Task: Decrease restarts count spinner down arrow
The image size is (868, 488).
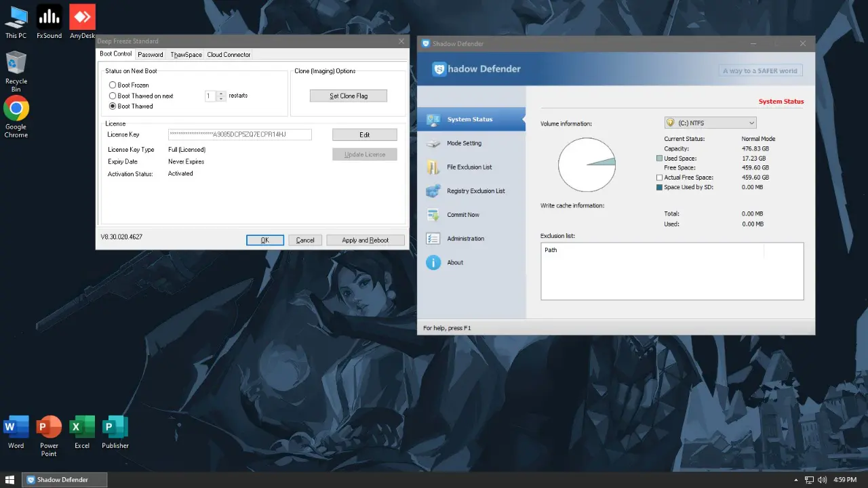Action: (221, 99)
